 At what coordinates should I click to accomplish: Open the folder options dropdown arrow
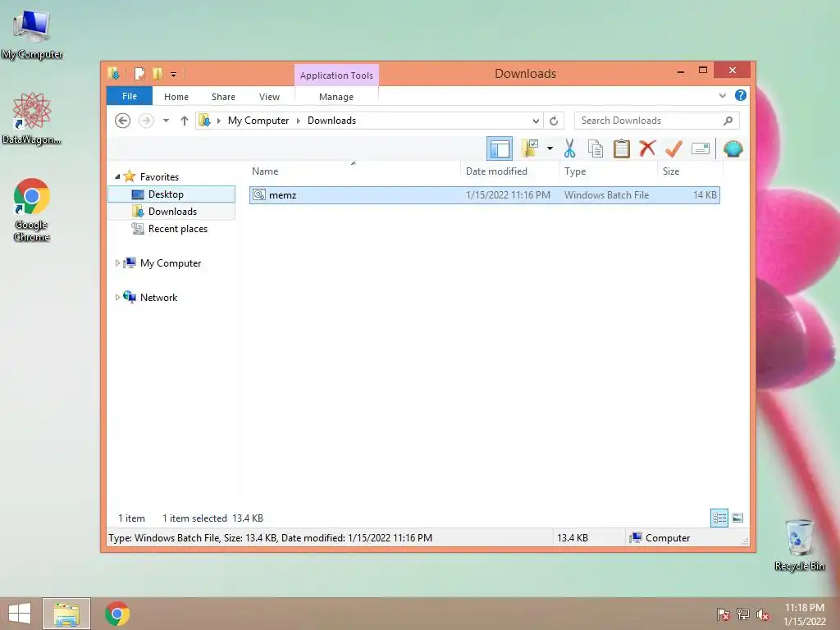click(x=550, y=148)
